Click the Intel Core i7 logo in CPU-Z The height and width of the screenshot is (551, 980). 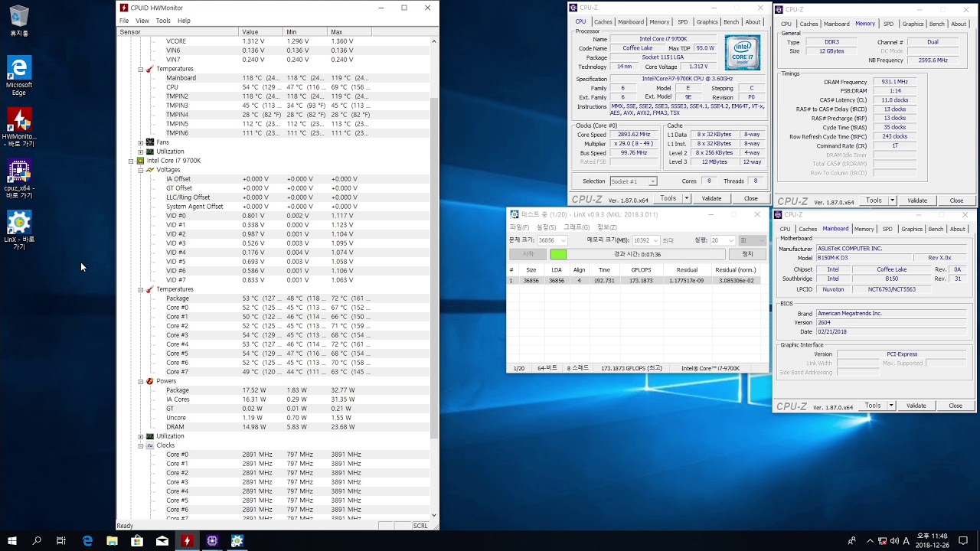click(x=742, y=52)
